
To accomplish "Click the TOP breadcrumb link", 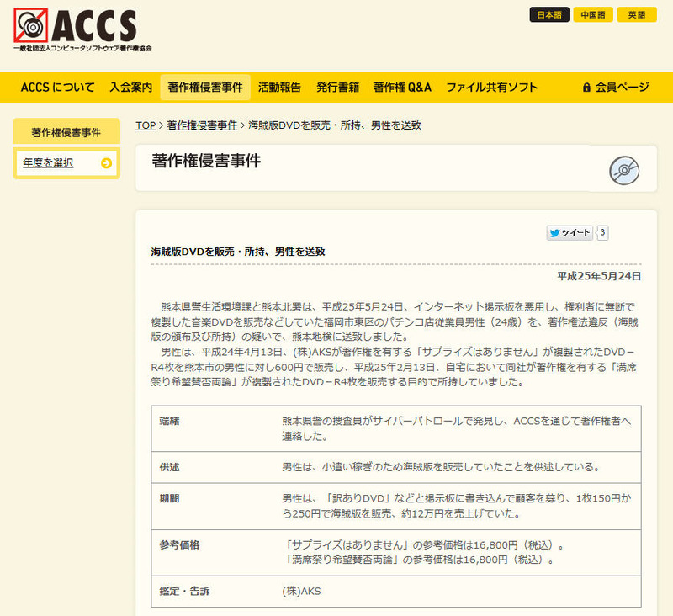I will 146,125.
